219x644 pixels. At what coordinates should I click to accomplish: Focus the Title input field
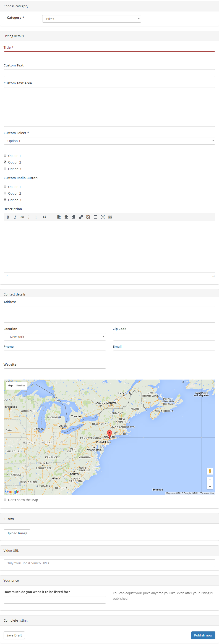point(109,55)
